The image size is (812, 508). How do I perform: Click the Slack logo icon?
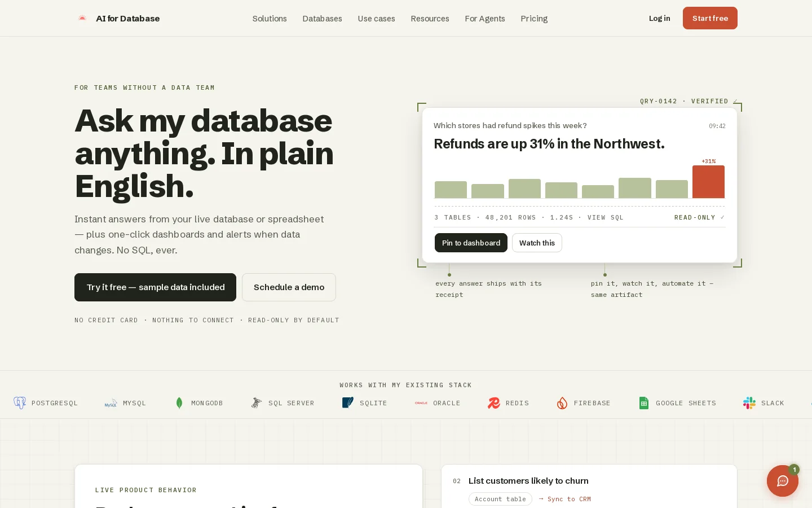click(749, 403)
